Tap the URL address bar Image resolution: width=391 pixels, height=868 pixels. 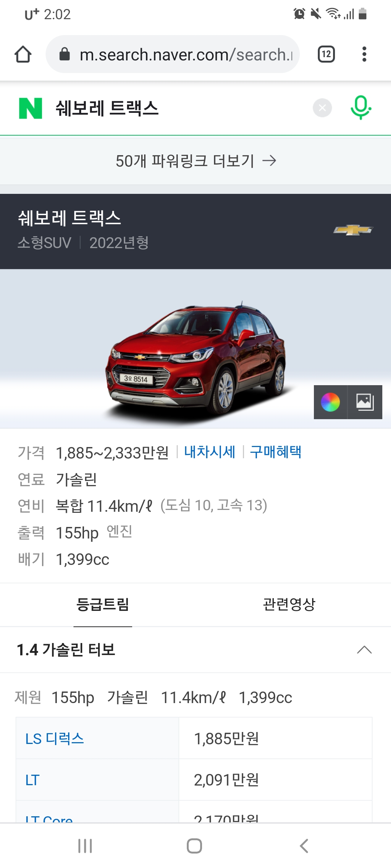[x=173, y=54]
